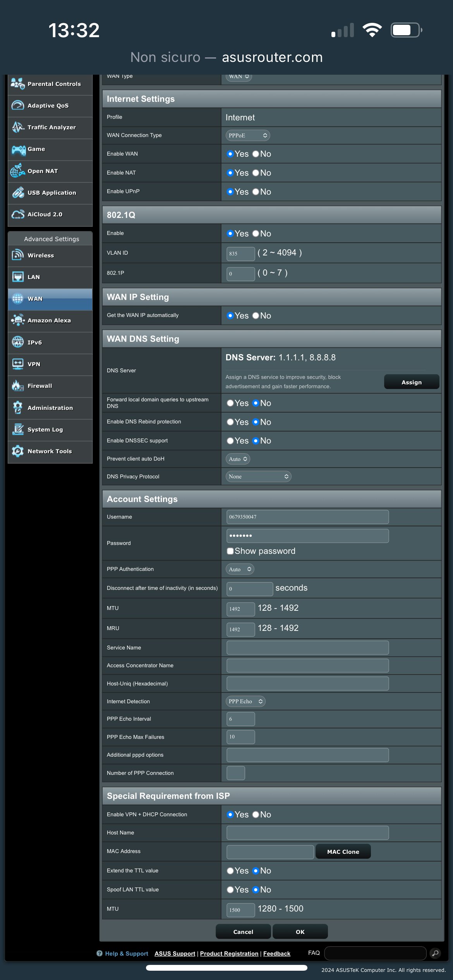Click the Adaptive QoS gauge icon

[18, 106]
